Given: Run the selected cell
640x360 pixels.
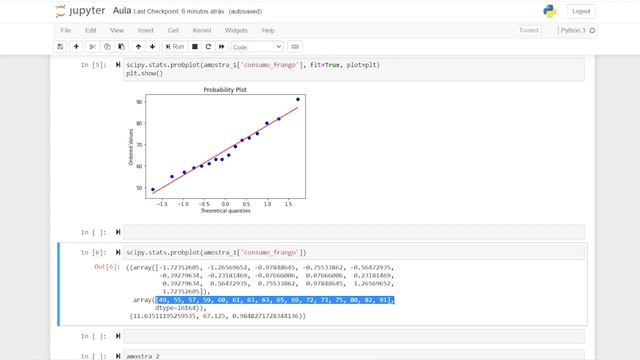Looking at the screenshot, I should (x=175, y=47).
